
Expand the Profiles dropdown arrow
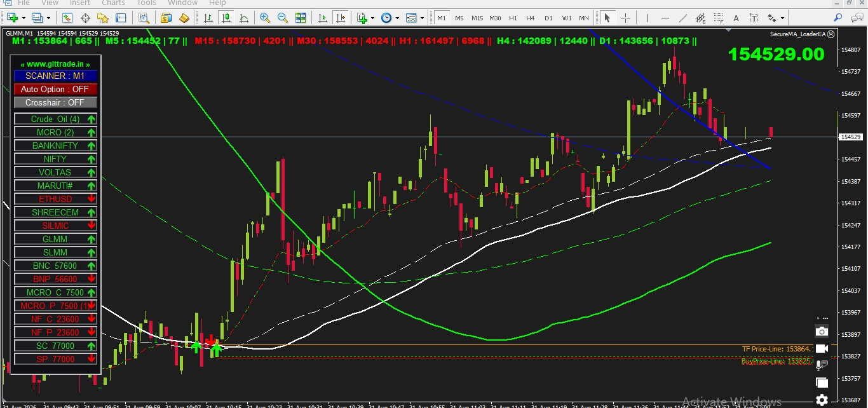tap(49, 18)
